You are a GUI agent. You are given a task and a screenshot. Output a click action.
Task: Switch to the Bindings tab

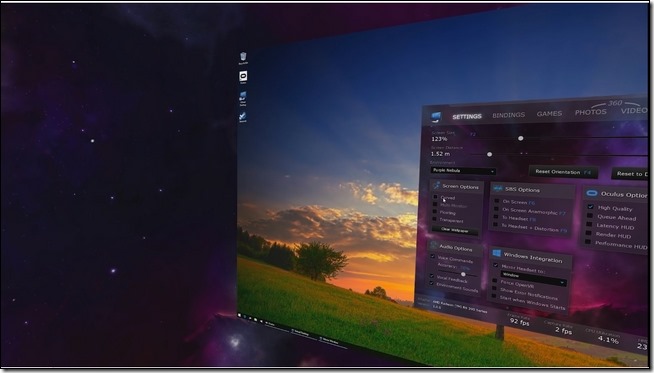click(508, 115)
